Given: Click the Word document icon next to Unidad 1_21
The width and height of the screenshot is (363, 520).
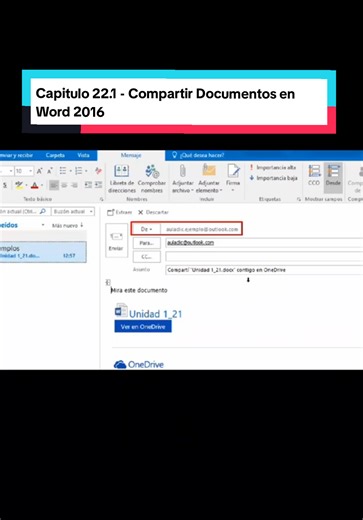Looking at the screenshot, I should point(121,310).
